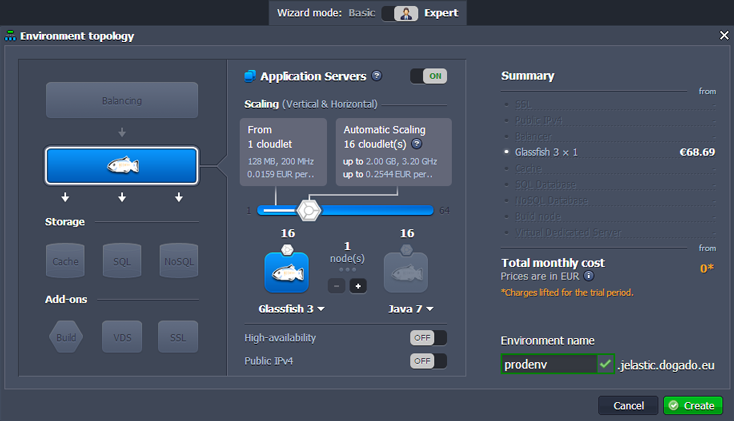Click the Create button
This screenshot has height=421, width=734.
(692, 405)
